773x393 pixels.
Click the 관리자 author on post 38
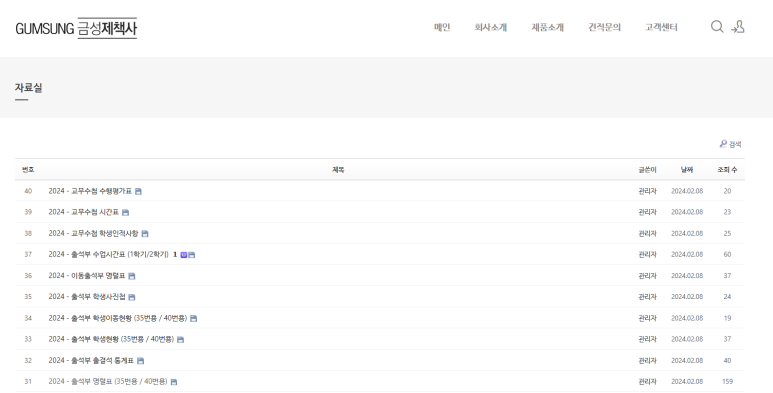tap(647, 233)
